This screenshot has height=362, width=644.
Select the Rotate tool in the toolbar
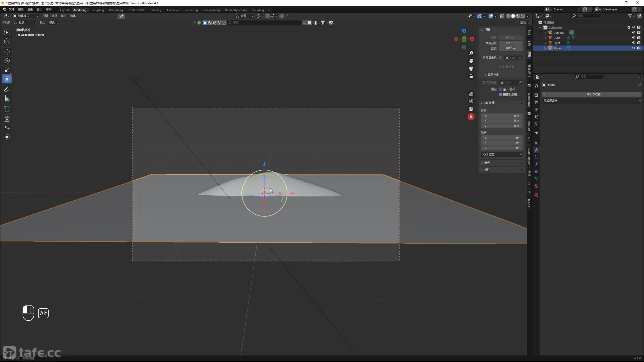(7, 61)
